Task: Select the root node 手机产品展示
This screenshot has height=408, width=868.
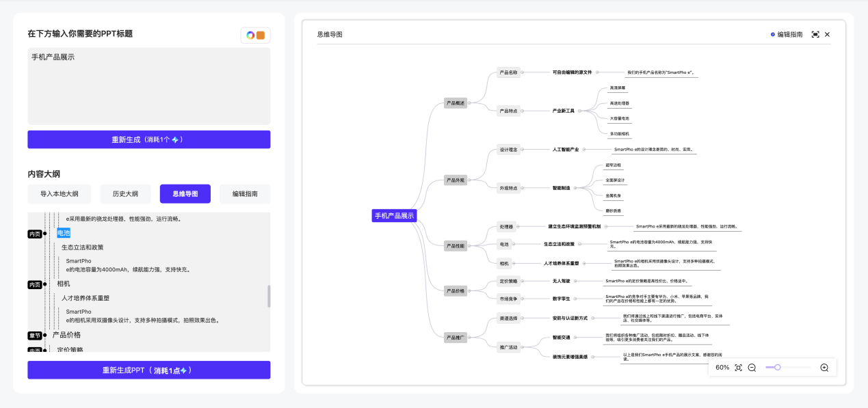Action: [395, 215]
